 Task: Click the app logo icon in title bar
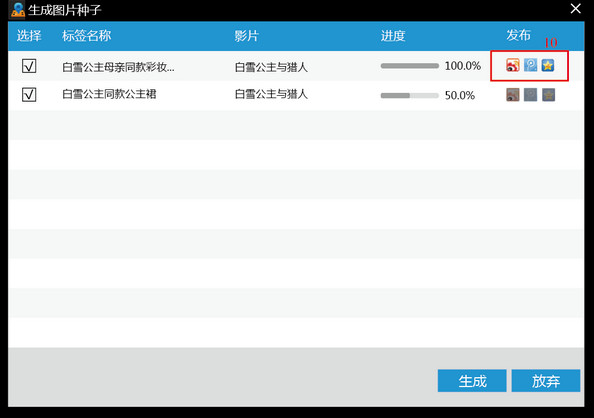click(17, 9)
